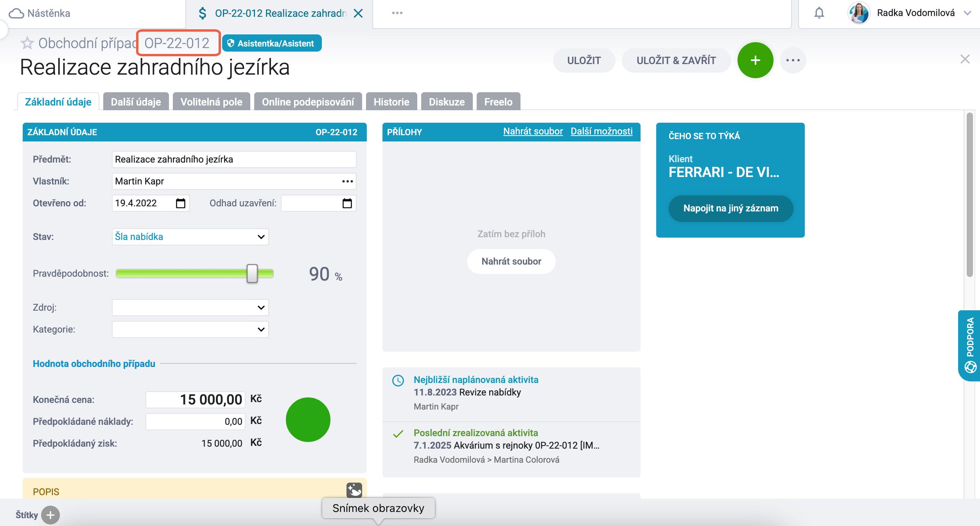Viewport: 980px width, 526px height.
Task: Open the calendar for Otevřeno od
Action: coord(180,203)
